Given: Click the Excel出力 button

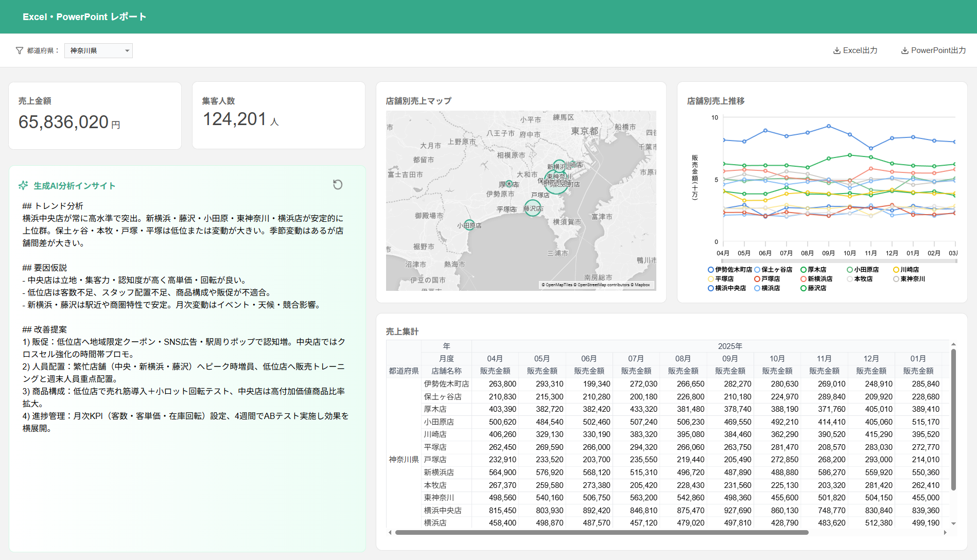Looking at the screenshot, I should [x=855, y=50].
